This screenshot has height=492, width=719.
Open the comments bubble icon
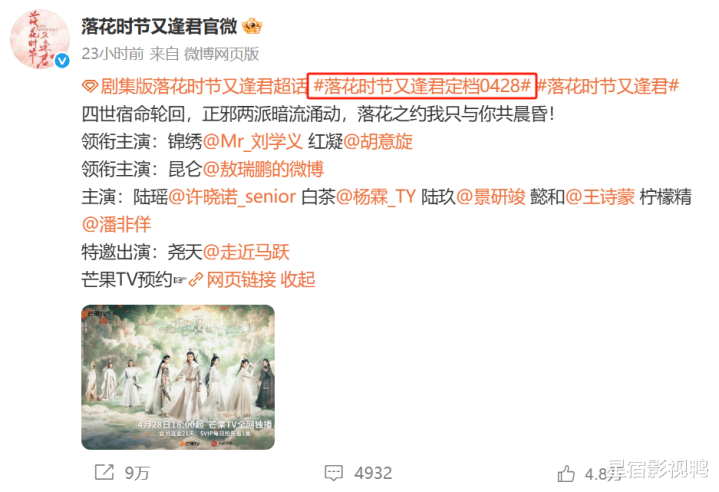tap(333, 473)
